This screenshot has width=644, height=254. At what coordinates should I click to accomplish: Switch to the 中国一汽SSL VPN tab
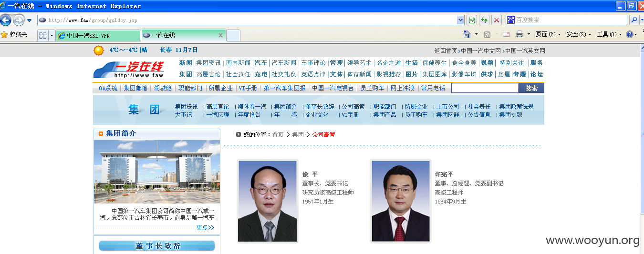tap(98, 35)
